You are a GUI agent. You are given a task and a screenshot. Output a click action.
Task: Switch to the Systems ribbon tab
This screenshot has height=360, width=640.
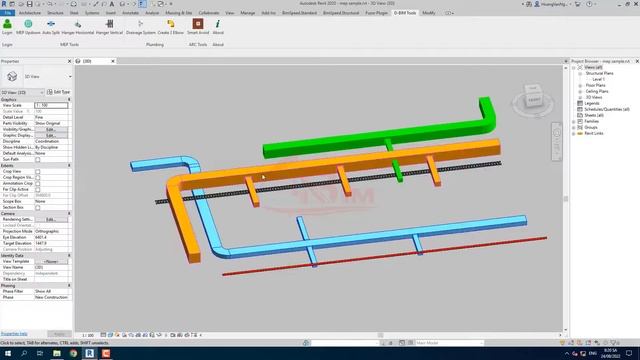point(92,13)
